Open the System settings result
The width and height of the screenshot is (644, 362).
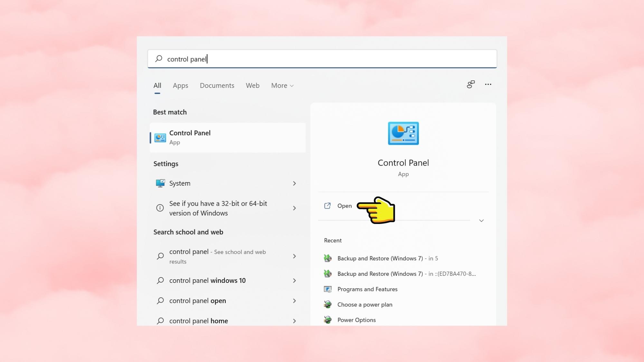(x=228, y=183)
